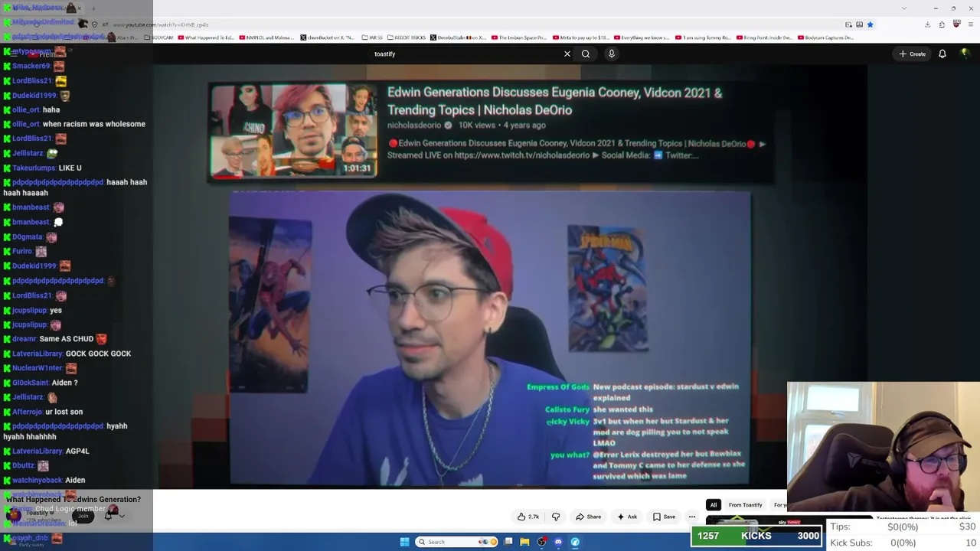980x551 pixels.
Task: Open video titled Edwin Generations Discusses Eugenia Cooney
Action: pyautogui.click(x=555, y=101)
